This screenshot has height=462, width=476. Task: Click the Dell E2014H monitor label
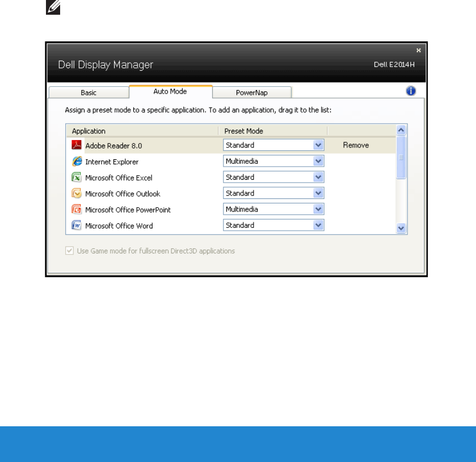click(x=394, y=65)
